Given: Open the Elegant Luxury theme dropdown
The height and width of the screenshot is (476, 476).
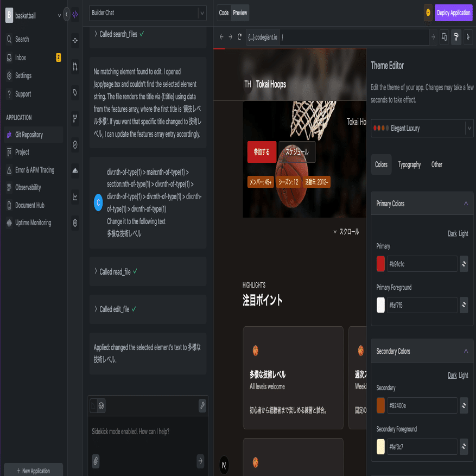Looking at the screenshot, I should click(422, 128).
